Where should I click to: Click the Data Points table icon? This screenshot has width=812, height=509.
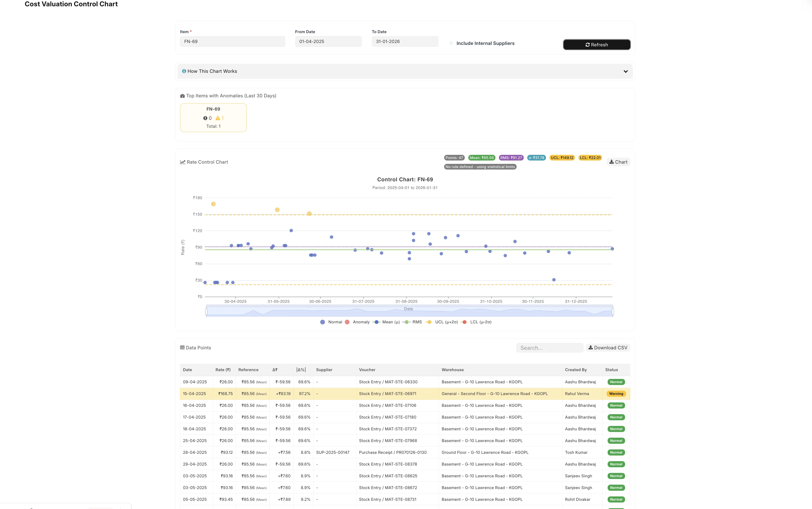click(x=182, y=347)
